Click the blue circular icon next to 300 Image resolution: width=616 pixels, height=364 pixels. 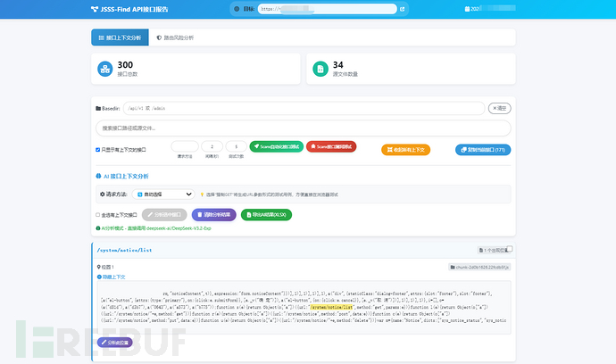(106, 69)
